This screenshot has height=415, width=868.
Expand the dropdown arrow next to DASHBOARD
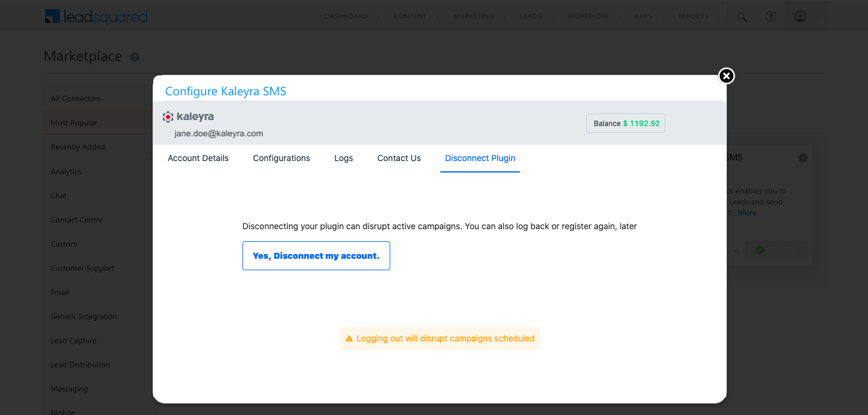(378, 17)
